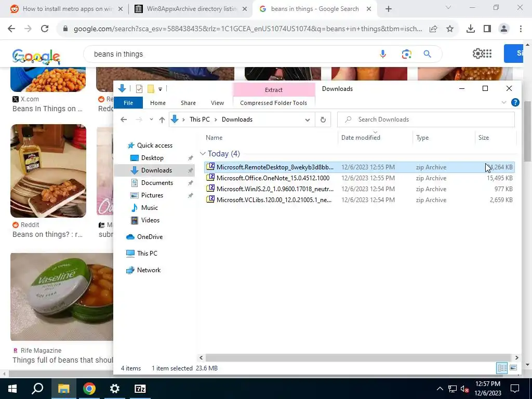This screenshot has width=532, height=399.
Task: Open Explorer help question mark icon
Action: [x=515, y=102]
